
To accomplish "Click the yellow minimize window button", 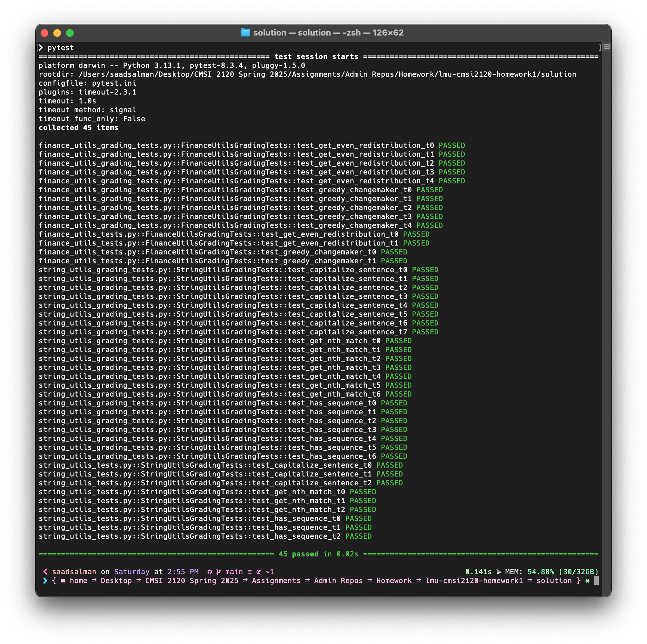I will (x=57, y=33).
